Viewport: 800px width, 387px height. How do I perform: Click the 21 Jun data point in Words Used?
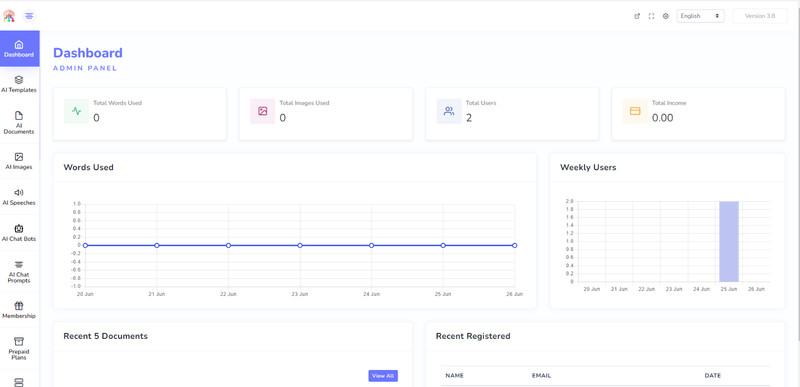(157, 245)
